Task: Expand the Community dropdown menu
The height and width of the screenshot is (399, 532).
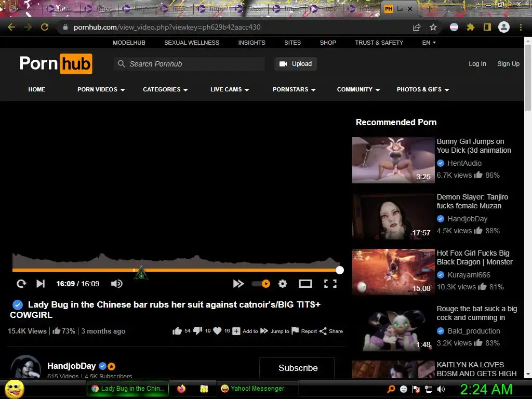Action: point(358,89)
